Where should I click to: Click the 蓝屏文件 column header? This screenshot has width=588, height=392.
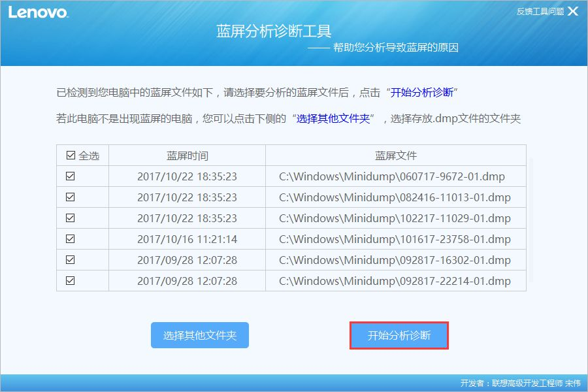point(395,155)
